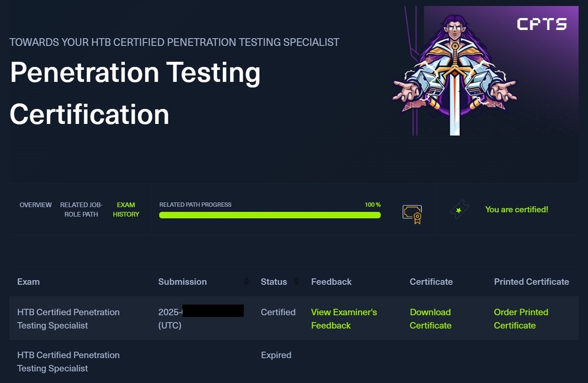Click the Penetration Testing Certification page title
This screenshot has width=588, height=383.
(x=135, y=93)
